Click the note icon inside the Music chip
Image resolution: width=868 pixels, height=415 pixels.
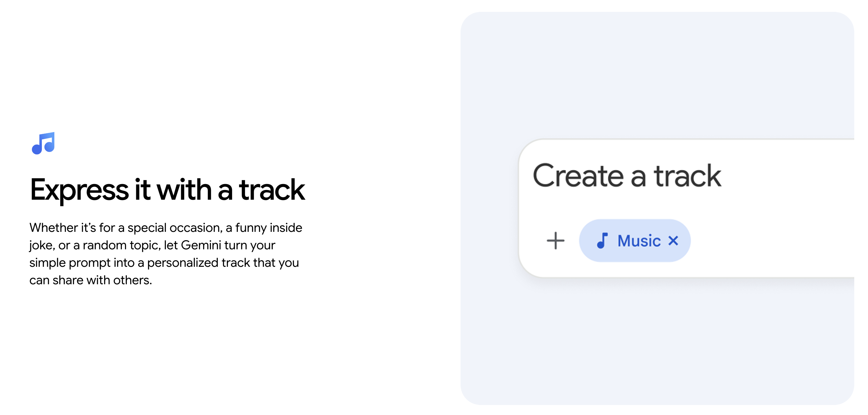click(602, 241)
